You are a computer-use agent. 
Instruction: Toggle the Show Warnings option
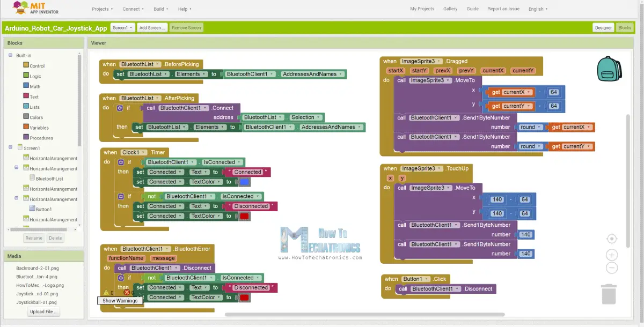pos(120,301)
